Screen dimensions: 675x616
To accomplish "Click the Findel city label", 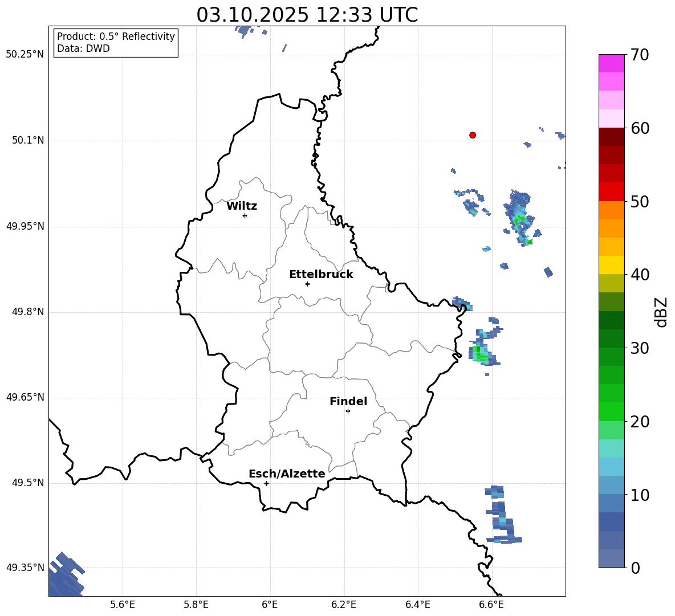I will [x=348, y=401].
